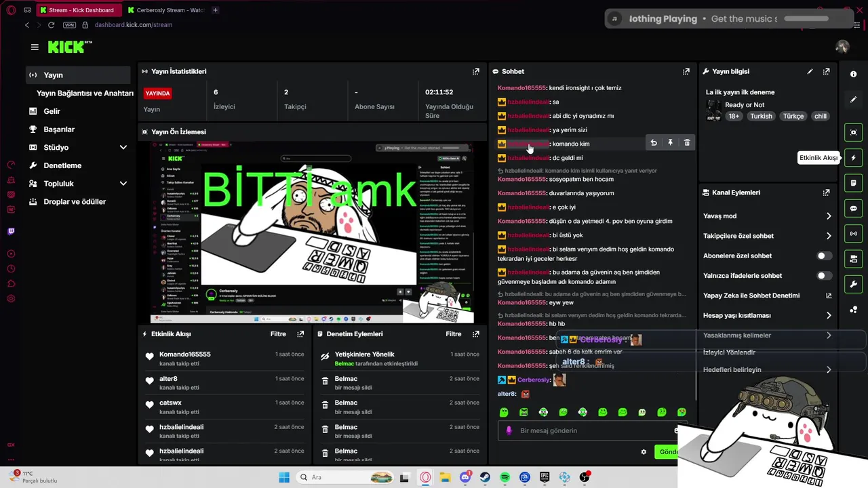This screenshot has height=488, width=868.
Task: Pin the 'komando kim' chat message
Action: click(x=670, y=143)
